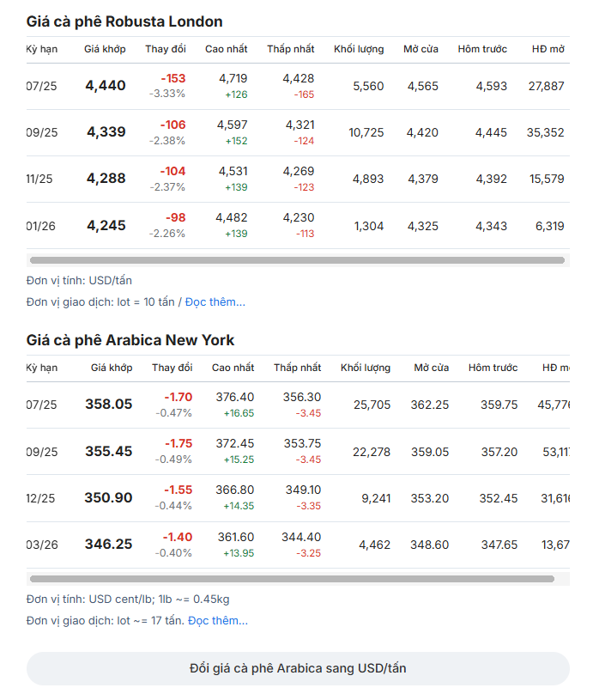Click 'Thay đổi' header in the Arabica table

pyautogui.click(x=172, y=368)
